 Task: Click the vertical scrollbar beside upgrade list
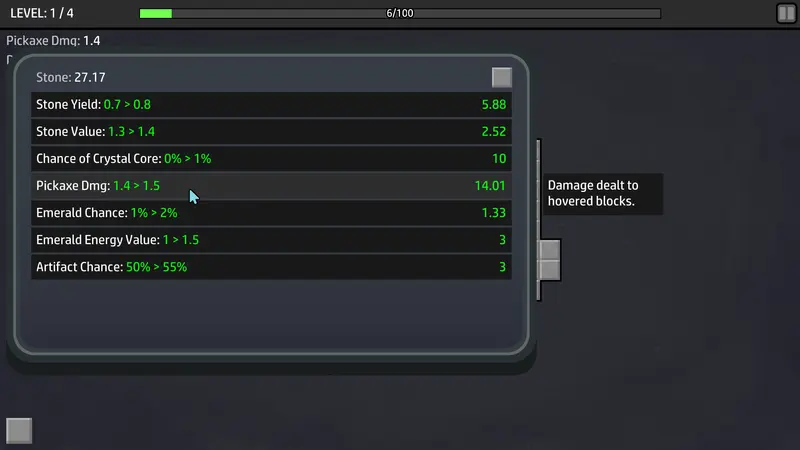(538, 219)
